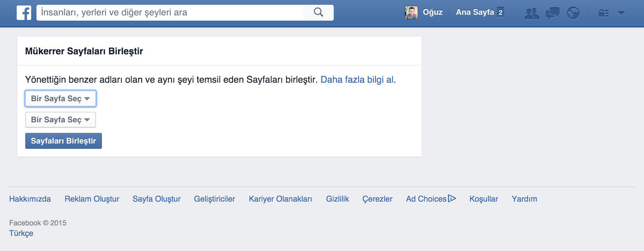
Task: Go to Ana Sayfa
Action: pos(475,12)
